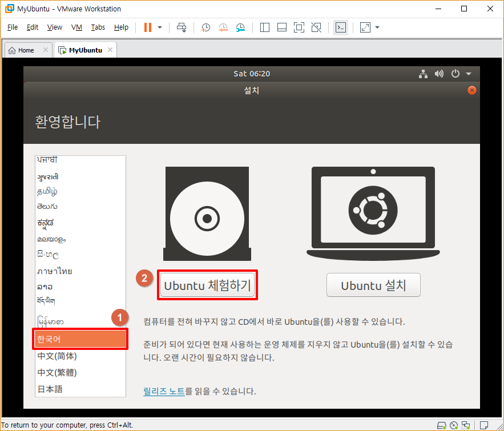This screenshot has height=431, width=504.
Task: Pause the virtual machine with the orange pause icon
Action: coord(148,27)
